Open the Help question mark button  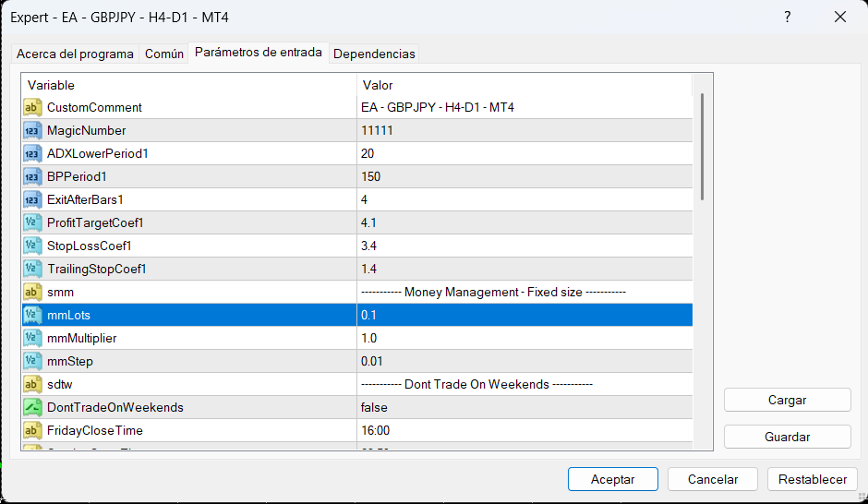(x=787, y=17)
